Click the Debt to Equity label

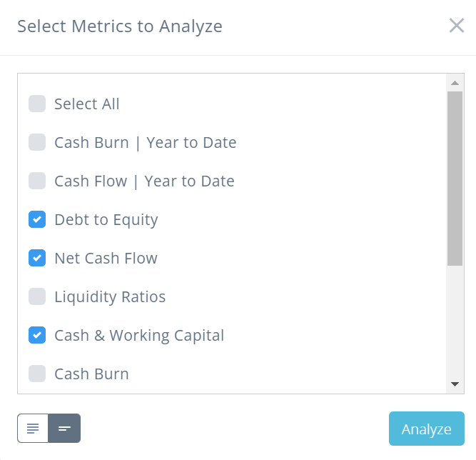(x=106, y=220)
